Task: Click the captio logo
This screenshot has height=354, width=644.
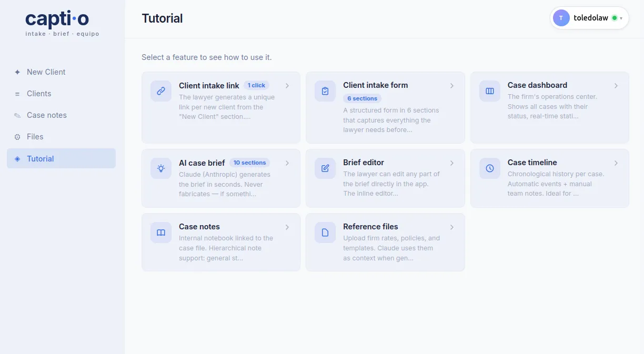Action: (x=57, y=19)
